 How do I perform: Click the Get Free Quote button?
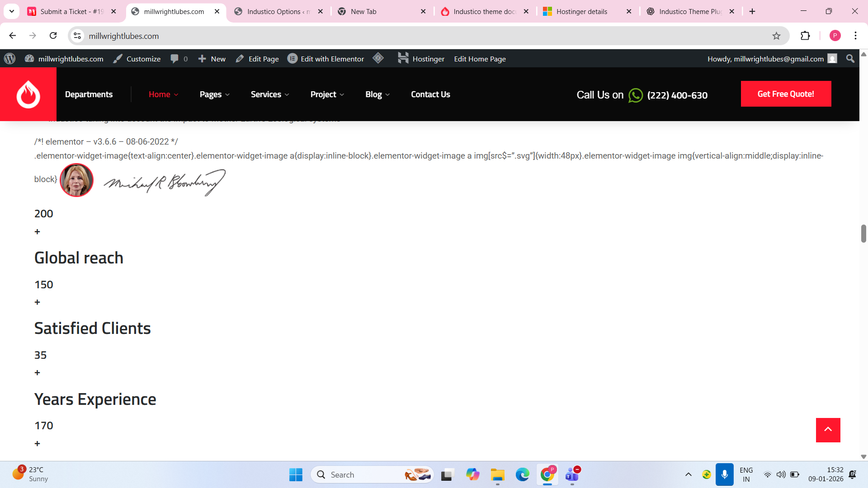coord(786,94)
